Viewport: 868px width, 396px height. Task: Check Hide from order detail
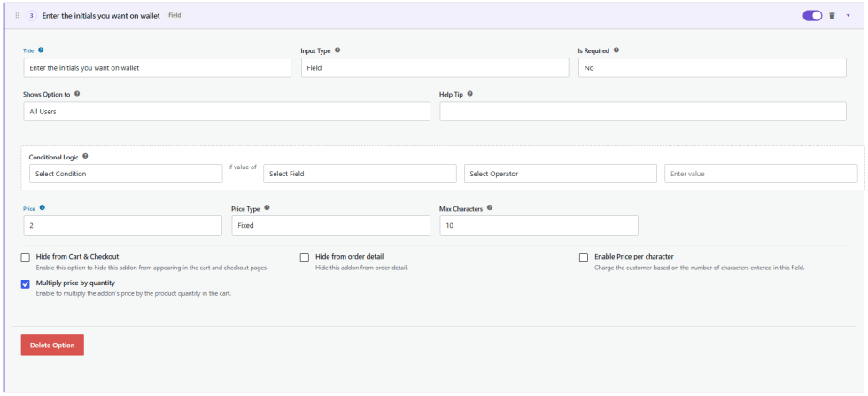[305, 258]
